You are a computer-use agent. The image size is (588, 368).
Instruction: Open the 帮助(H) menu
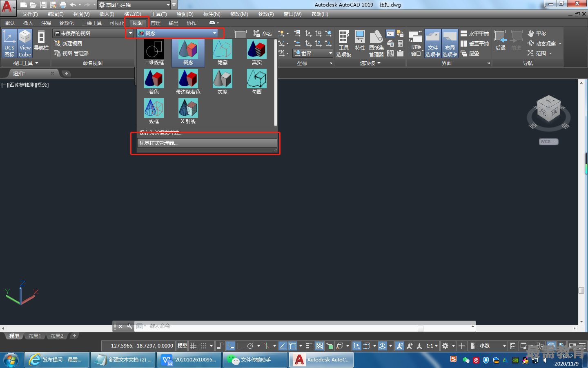point(320,14)
